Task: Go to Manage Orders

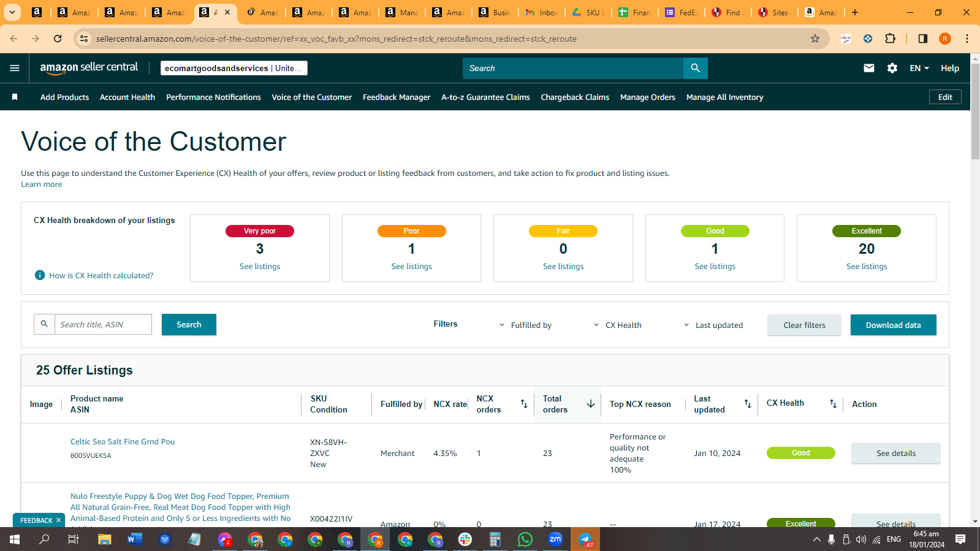Action: click(648, 97)
